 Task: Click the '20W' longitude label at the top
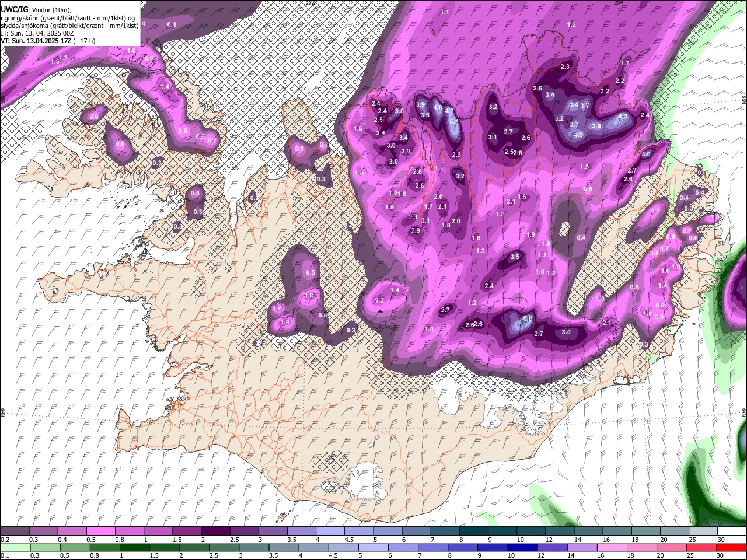point(310,2)
